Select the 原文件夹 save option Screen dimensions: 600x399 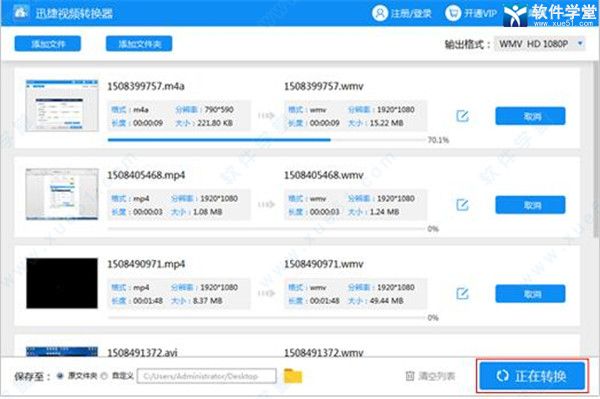tap(60, 376)
